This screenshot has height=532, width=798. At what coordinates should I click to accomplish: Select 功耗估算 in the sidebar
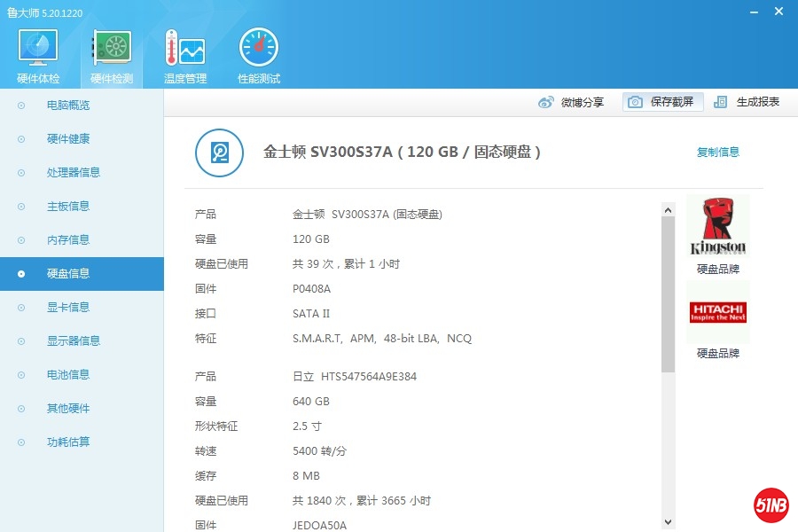[82, 442]
